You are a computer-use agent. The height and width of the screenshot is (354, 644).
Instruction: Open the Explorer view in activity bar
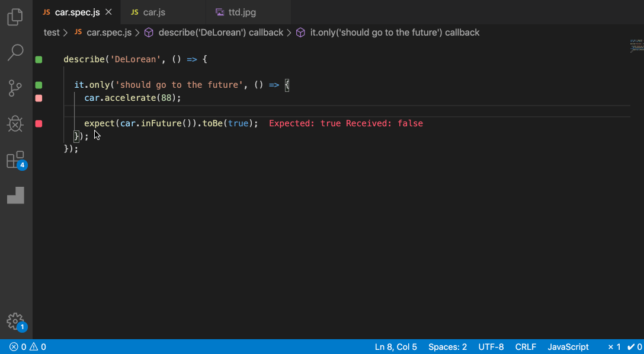15,17
